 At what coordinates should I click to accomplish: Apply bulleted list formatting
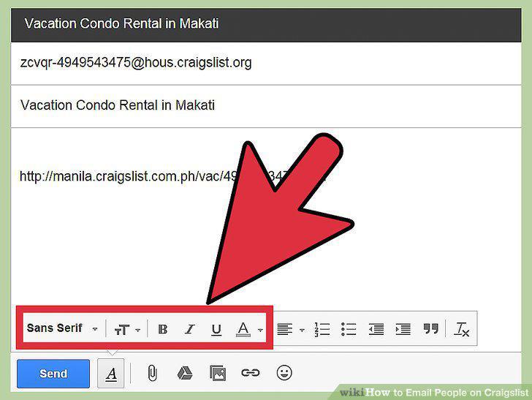tap(349, 329)
